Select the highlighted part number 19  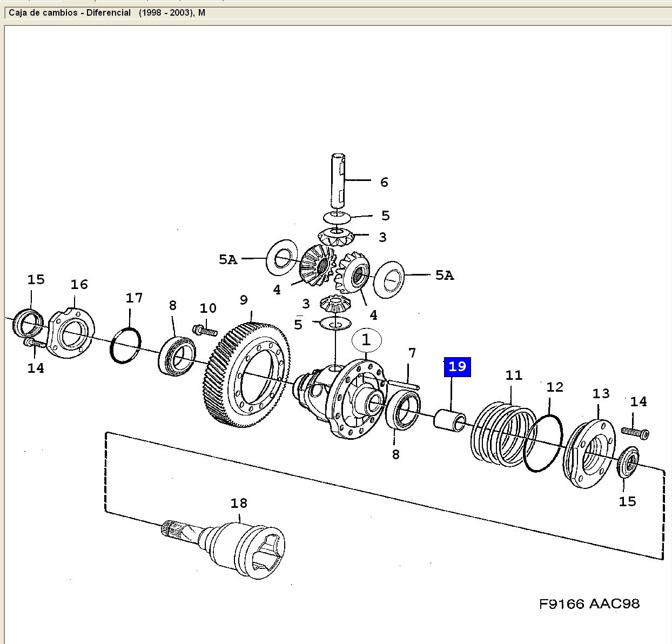(x=457, y=367)
